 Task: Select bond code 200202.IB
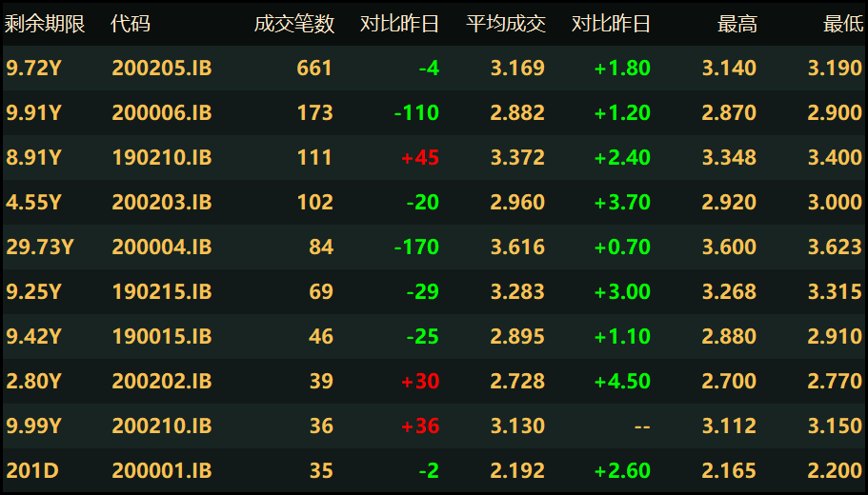161,382
